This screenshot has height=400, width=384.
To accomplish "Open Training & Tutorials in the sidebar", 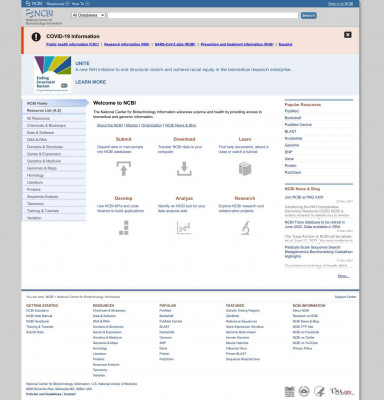I will tap(53, 211).
